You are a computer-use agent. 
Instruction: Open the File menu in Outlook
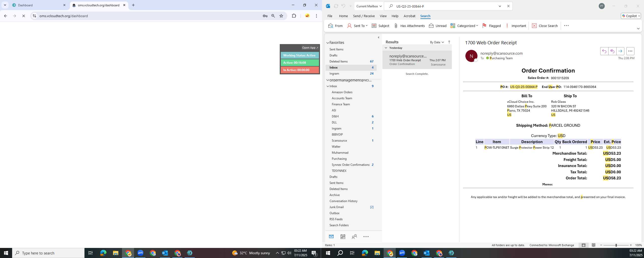330,16
